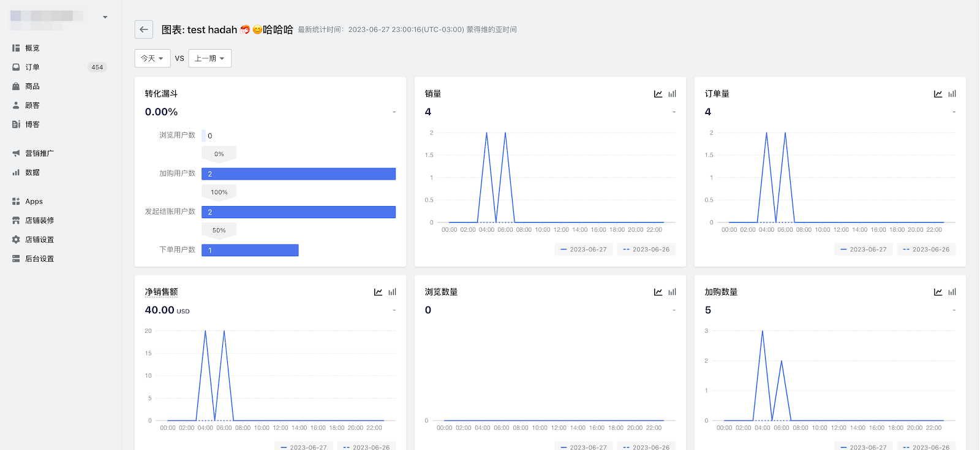Open the 上一期 comparison period dropdown
The height and width of the screenshot is (450, 980).
[x=210, y=58]
